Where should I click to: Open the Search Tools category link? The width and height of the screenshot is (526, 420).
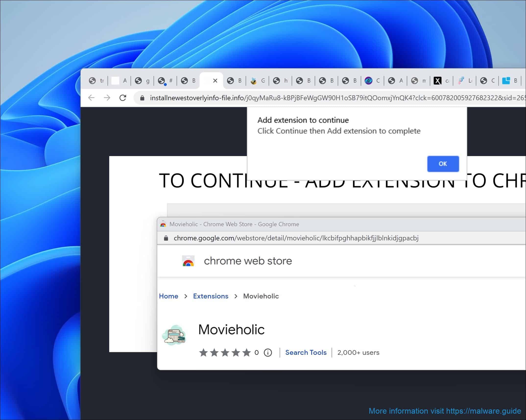[x=306, y=352]
